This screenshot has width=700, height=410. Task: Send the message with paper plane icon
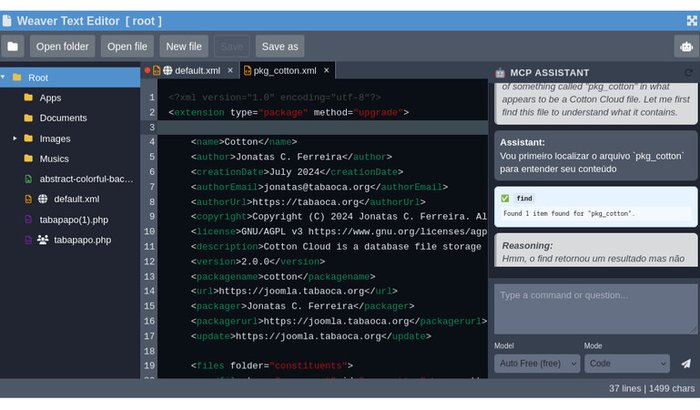[686, 364]
